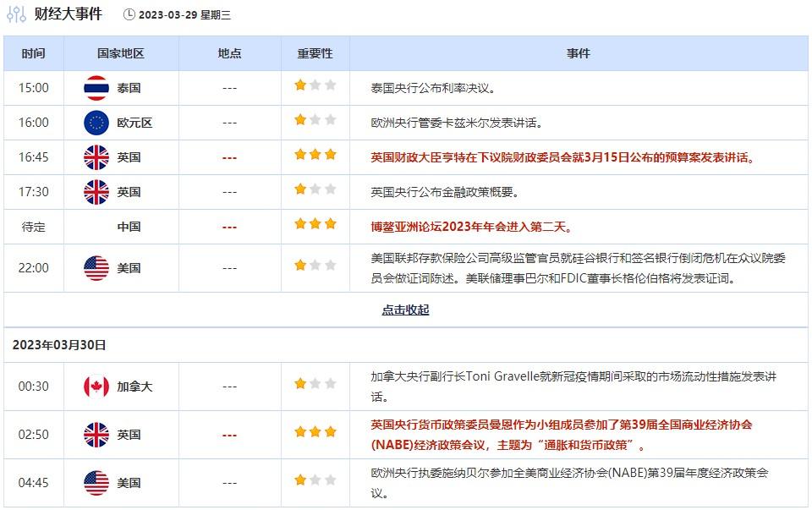Open the 英国央行曼恩 NABE event link
The image size is (812, 510).
click(561, 435)
